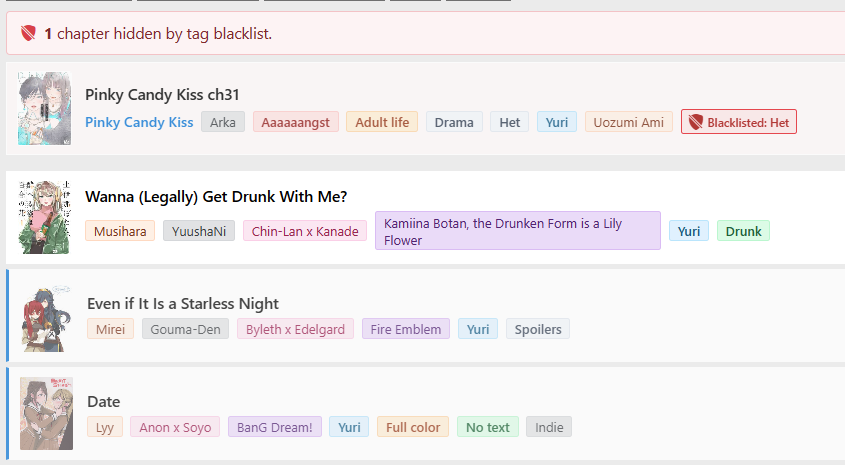Viewport: 845px width, 465px height.
Task: Select Yuri tag in Pinky Candy Kiss row
Action: click(x=557, y=122)
